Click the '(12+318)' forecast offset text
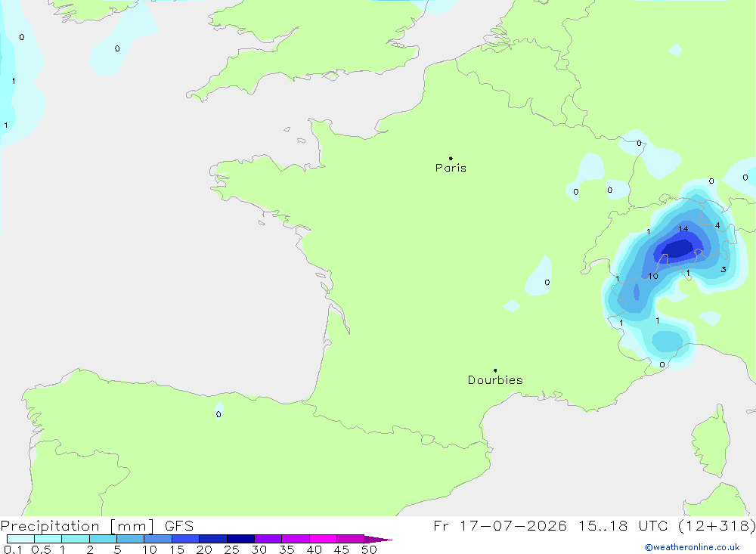The width and height of the screenshot is (756, 554). coord(717,525)
